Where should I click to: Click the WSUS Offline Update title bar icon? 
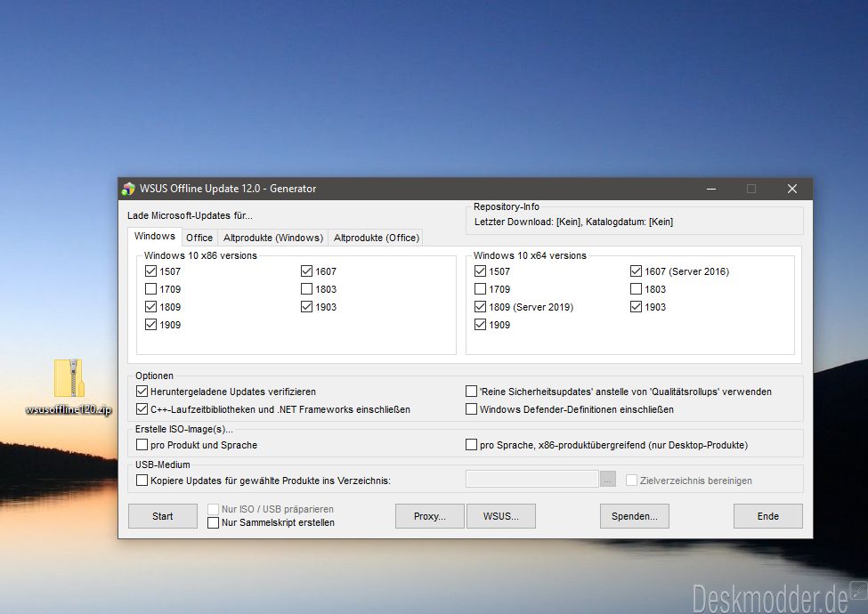pos(128,189)
